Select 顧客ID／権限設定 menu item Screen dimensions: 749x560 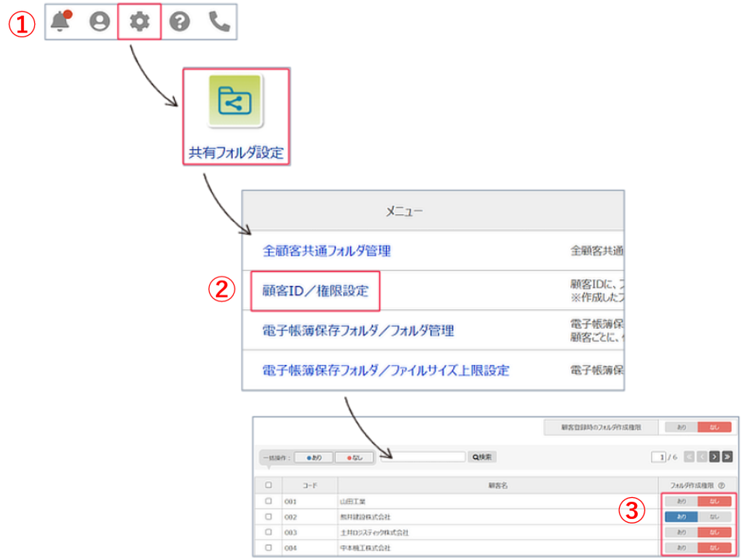point(315,291)
